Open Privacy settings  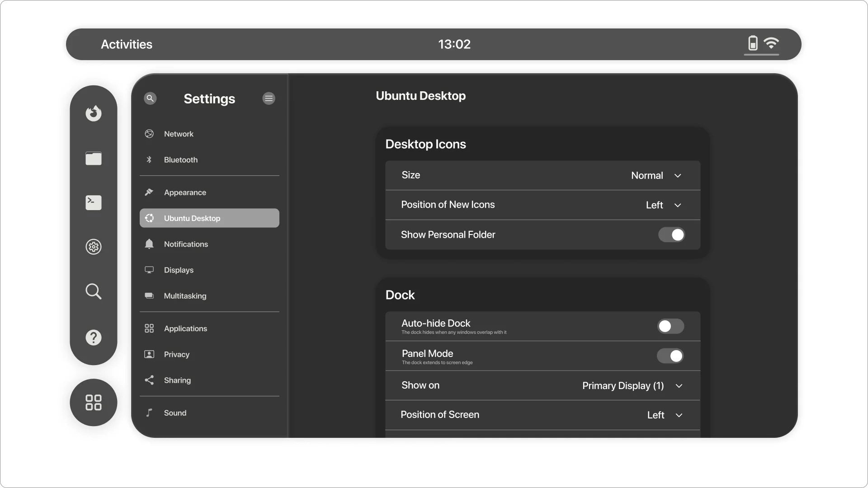(x=209, y=354)
